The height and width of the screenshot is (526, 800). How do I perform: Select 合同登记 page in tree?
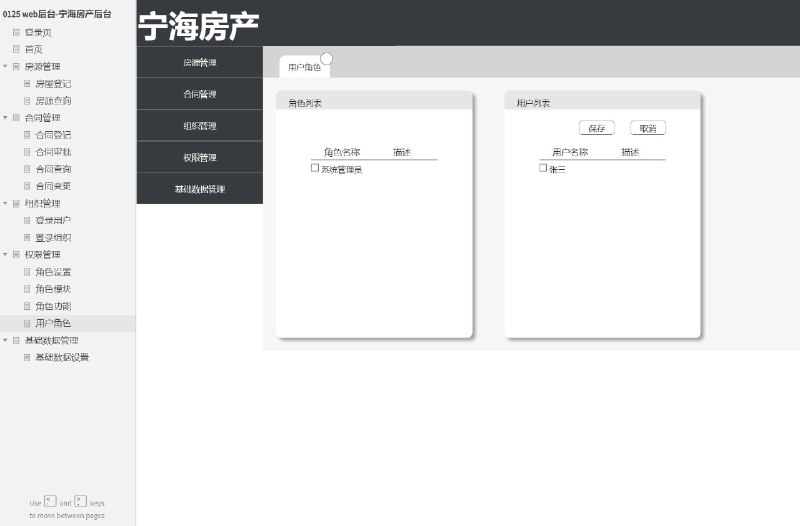pyautogui.click(x=53, y=135)
